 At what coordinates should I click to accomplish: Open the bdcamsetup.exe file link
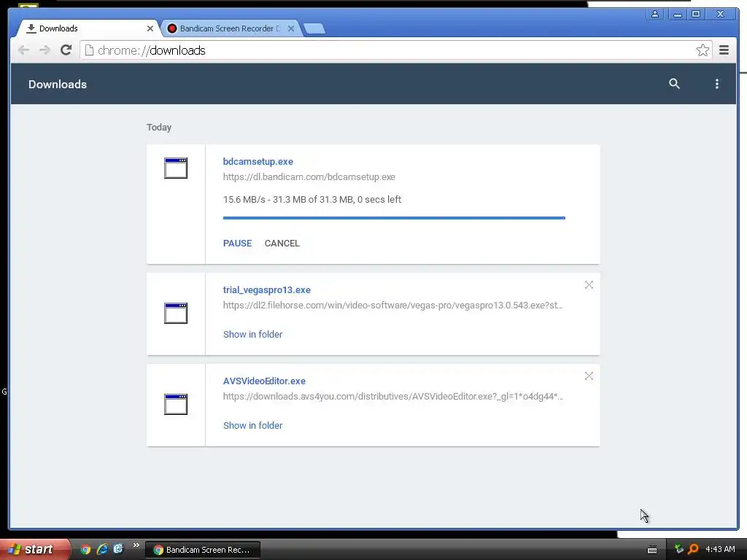pos(258,161)
